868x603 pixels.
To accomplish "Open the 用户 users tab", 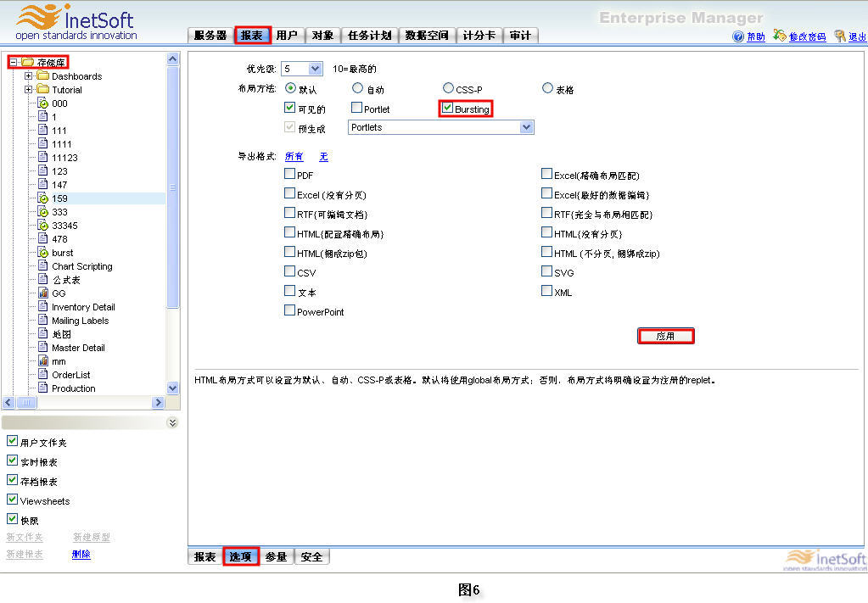I will click(287, 36).
